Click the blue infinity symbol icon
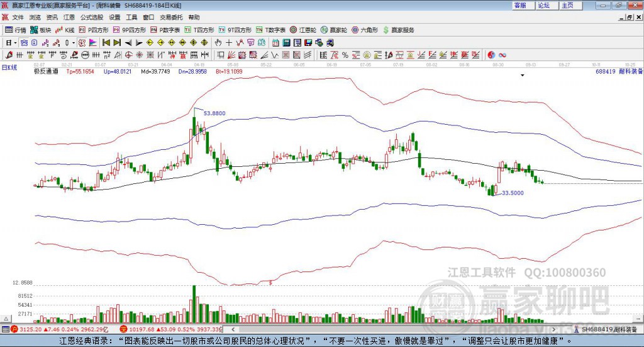Screen dimensions: 644x347 coord(502,55)
